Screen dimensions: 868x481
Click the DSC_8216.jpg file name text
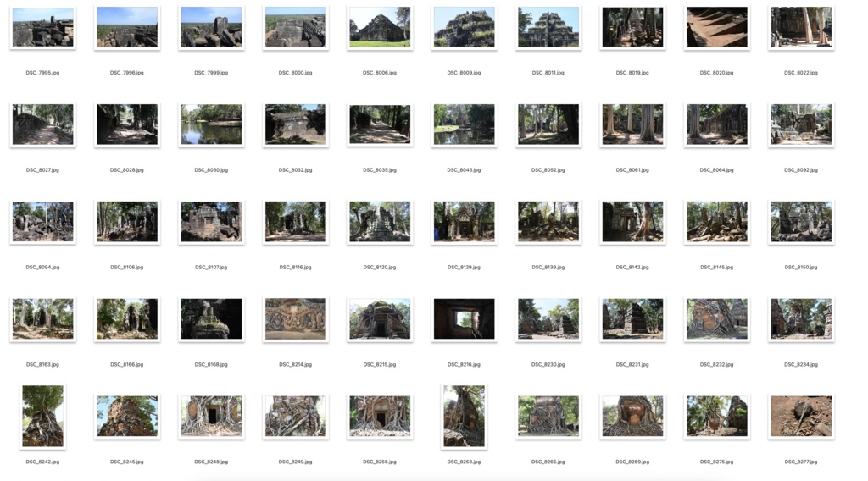[464, 364]
